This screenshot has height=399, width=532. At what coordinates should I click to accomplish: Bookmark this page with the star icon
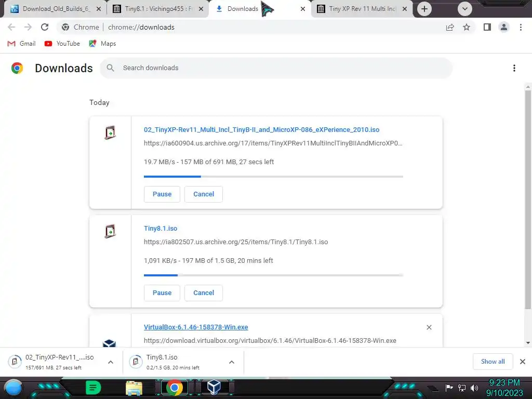pyautogui.click(x=467, y=27)
